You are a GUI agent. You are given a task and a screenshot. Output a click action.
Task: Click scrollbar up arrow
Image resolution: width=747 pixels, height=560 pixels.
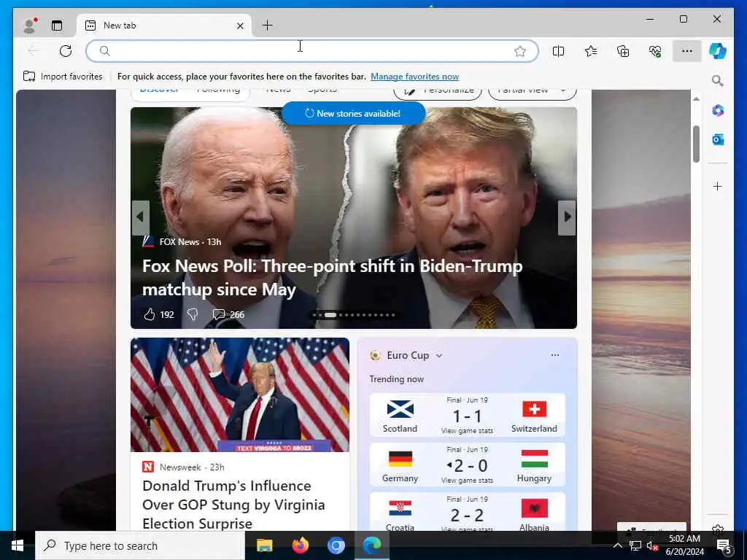[696, 99]
